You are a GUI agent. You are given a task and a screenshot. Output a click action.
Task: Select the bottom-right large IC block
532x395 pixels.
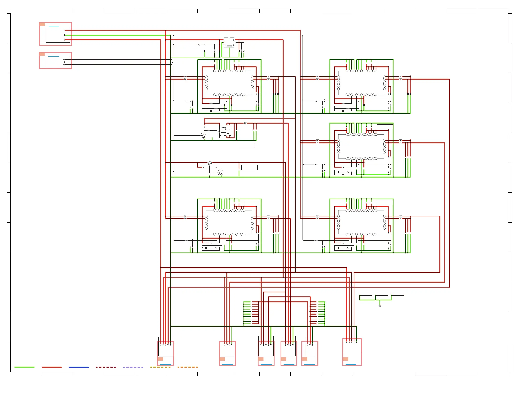point(361,222)
